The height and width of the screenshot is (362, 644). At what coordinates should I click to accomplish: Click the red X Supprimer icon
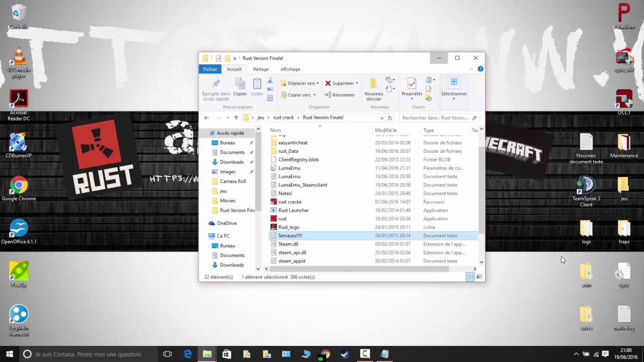(328, 83)
